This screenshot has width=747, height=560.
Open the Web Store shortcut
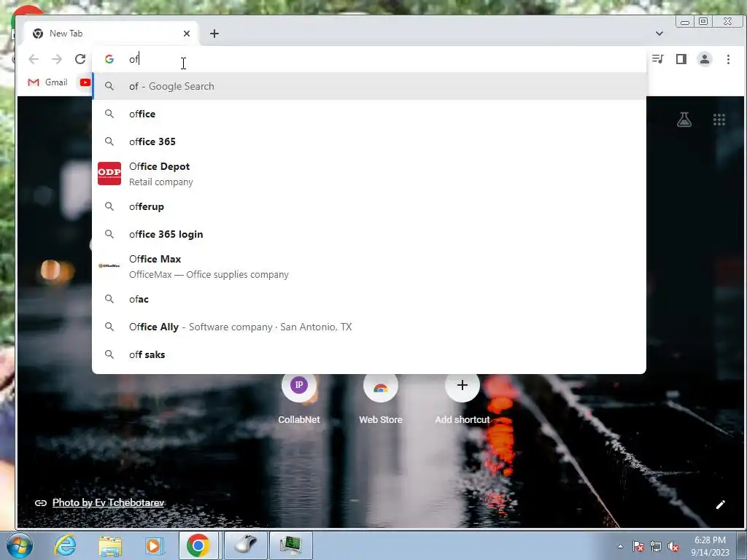381,397
